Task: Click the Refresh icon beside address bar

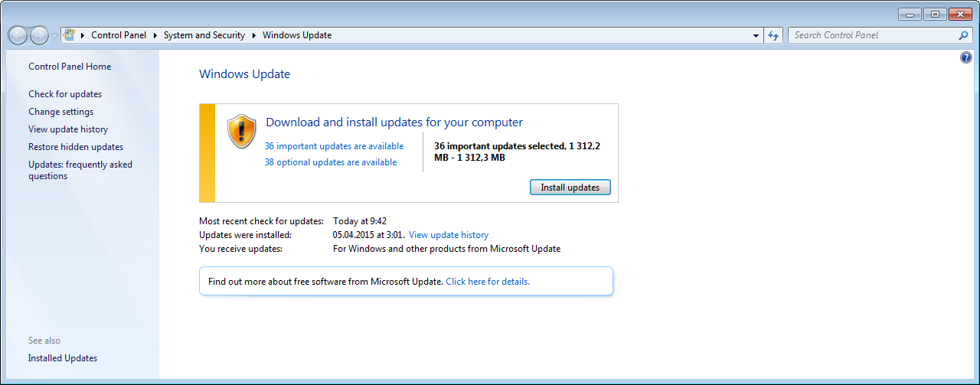Action: pyautogui.click(x=773, y=35)
